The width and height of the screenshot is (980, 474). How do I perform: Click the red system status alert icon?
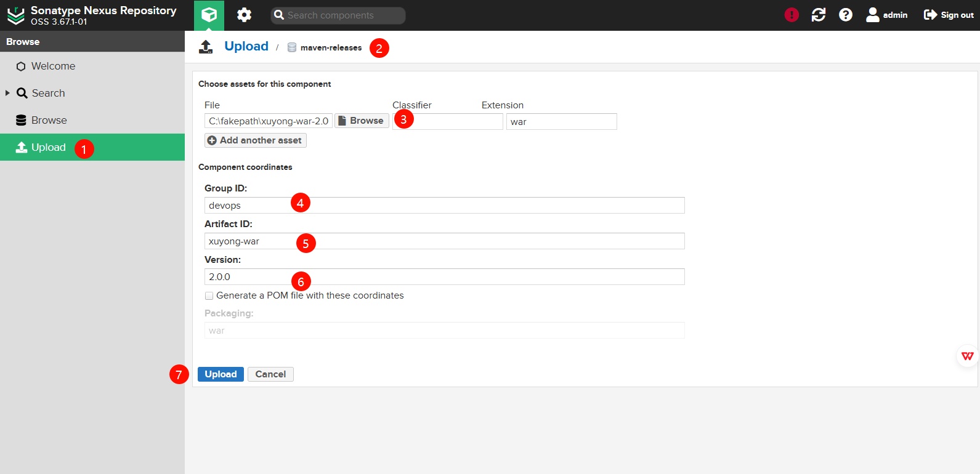coord(792,15)
